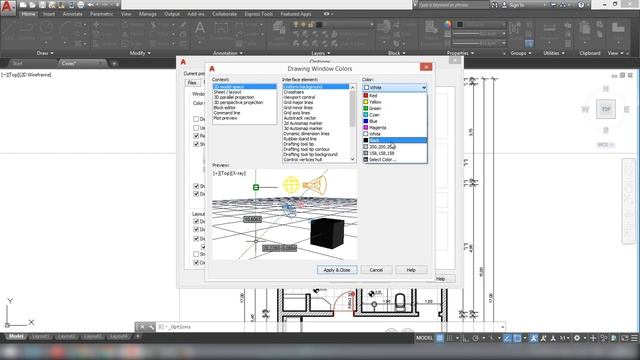Open workspace switching gear in status bar

point(577,338)
